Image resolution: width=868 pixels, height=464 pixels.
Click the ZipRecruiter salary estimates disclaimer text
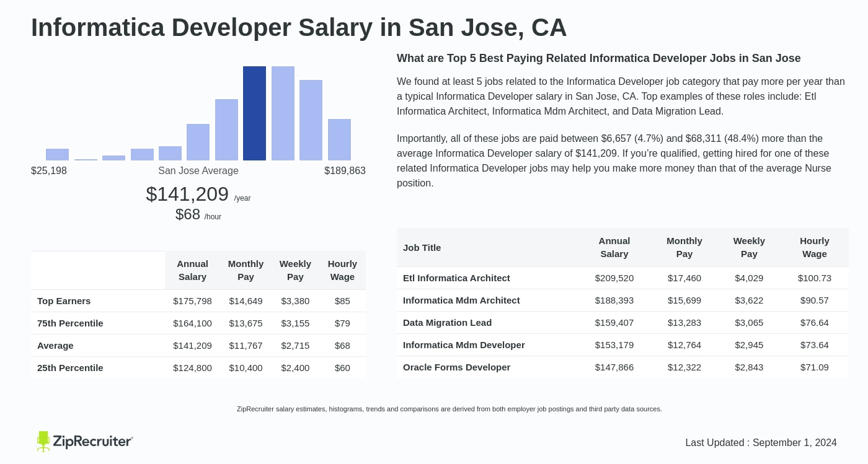tap(449, 409)
